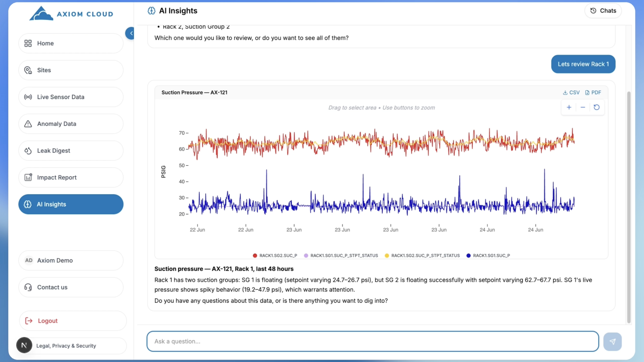
Task: Open Anomaly Data section
Action: click(x=71, y=124)
